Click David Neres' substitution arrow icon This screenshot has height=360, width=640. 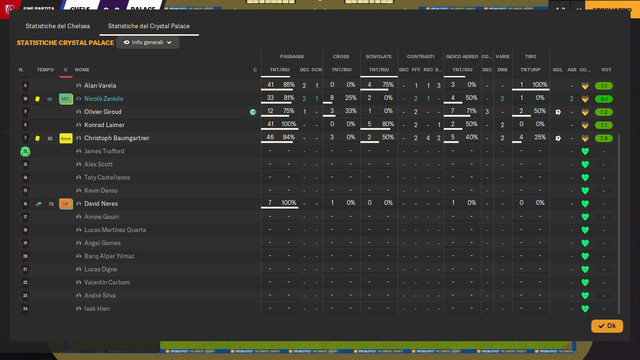38,204
